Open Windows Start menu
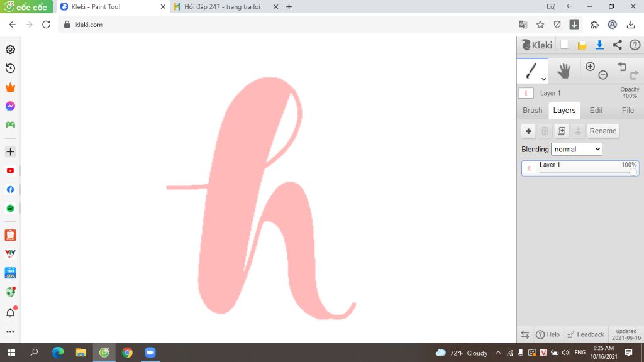 11,353
